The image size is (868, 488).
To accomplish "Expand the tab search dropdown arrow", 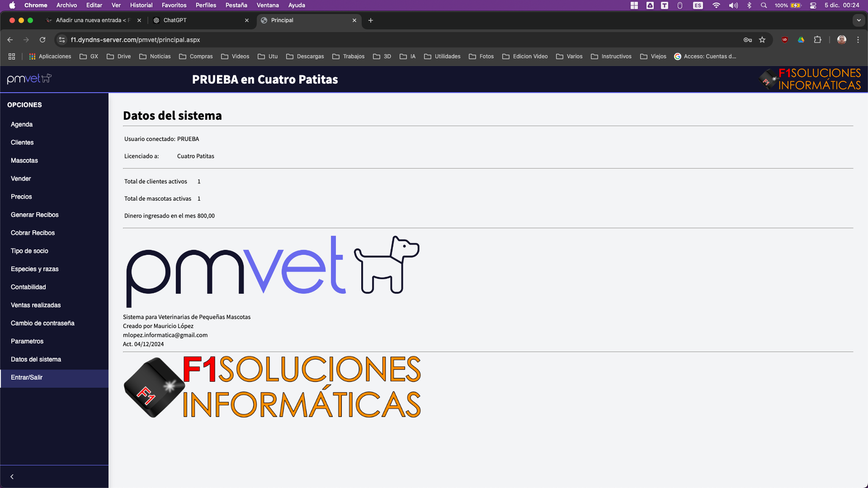I will 858,20.
